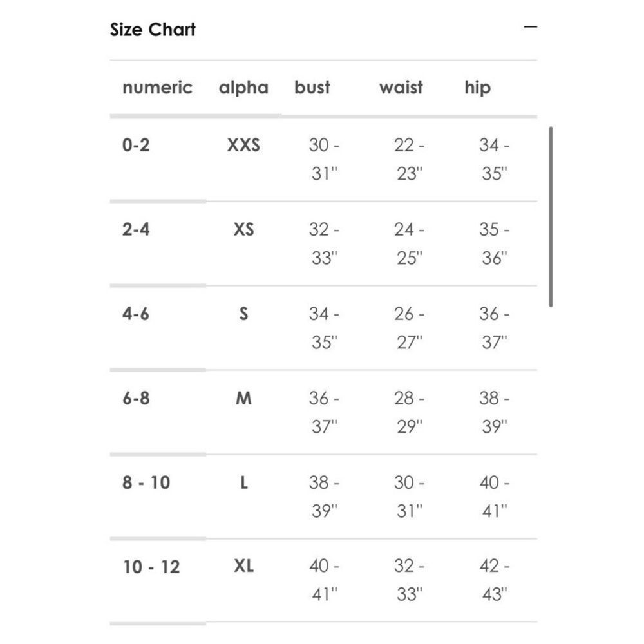Viewport: 644px width, 644px height.
Task: Click the 36 - 37" bust measurement
Action: click(325, 412)
